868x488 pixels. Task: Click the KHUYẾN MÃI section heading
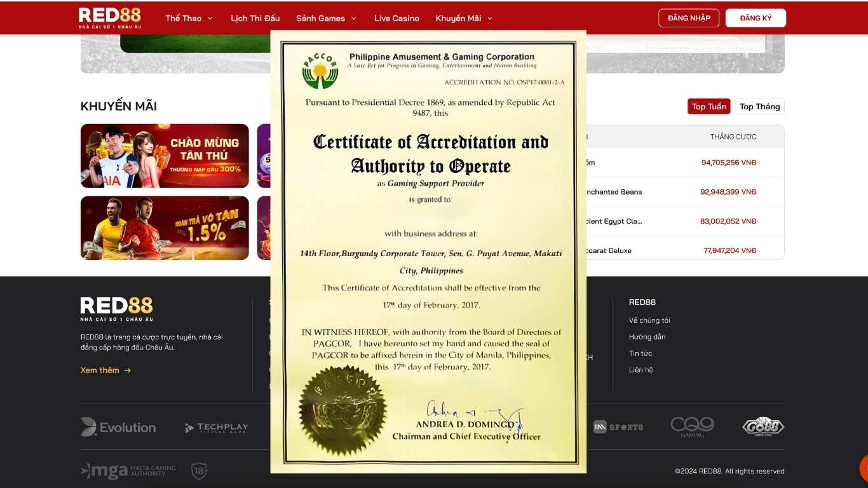coord(119,106)
